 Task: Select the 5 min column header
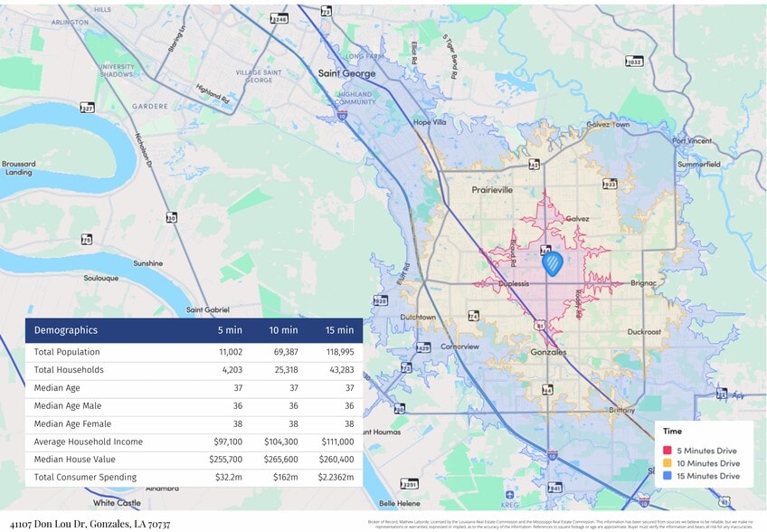tap(230, 330)
